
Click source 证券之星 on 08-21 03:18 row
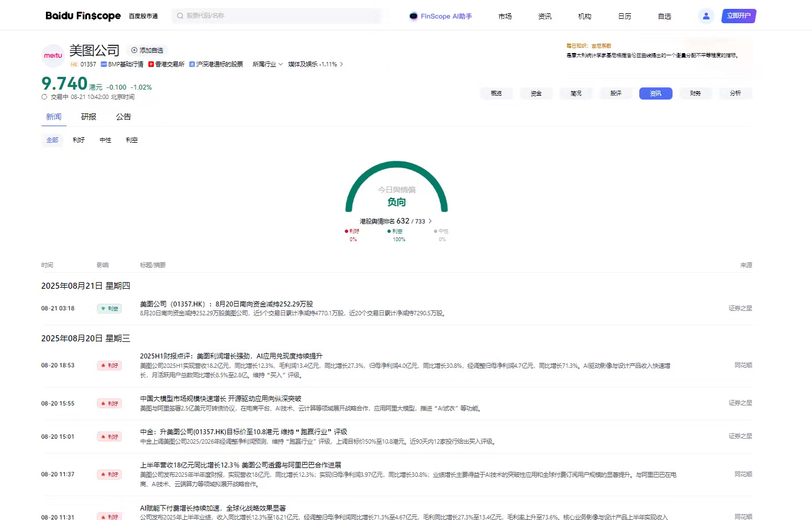point(740,309)
